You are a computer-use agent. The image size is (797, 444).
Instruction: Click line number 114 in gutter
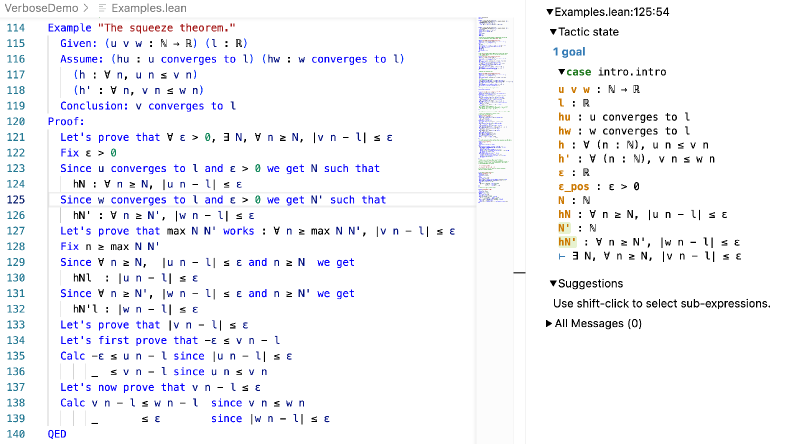click(16, 28)
